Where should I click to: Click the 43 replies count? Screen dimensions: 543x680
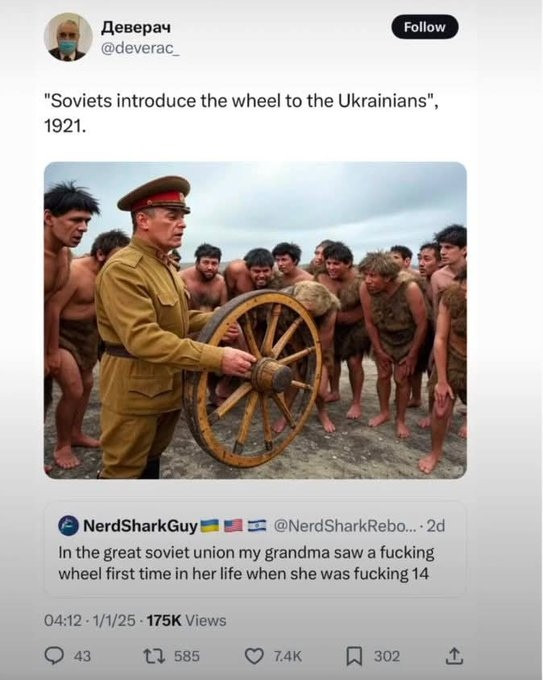point(82,656)
